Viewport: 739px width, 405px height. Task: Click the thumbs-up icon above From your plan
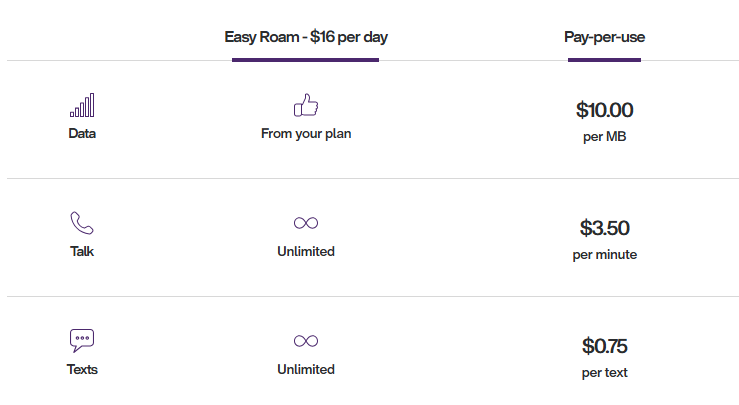(305, 105)
